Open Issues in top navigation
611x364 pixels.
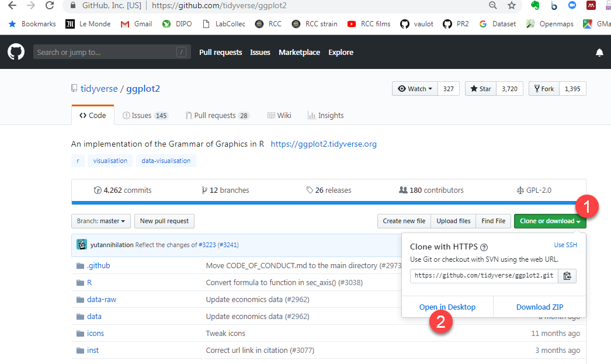pyautogui.click(x=260, y=52)
